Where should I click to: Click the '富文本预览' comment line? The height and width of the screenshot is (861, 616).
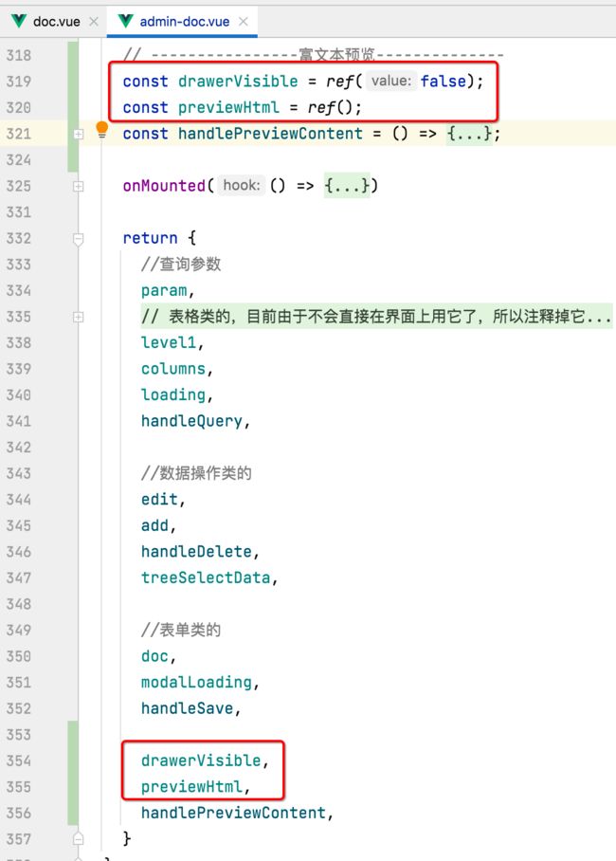coord(313,55)
